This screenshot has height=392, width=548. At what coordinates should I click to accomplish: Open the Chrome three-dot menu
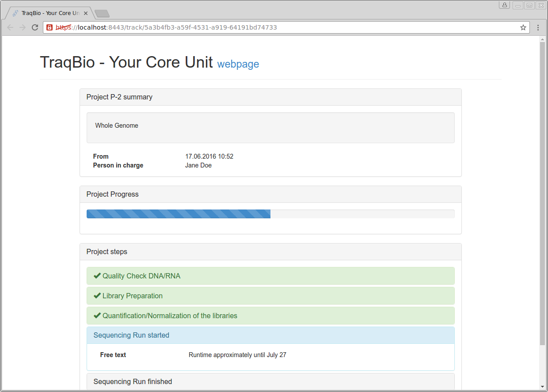coord(538,27)
